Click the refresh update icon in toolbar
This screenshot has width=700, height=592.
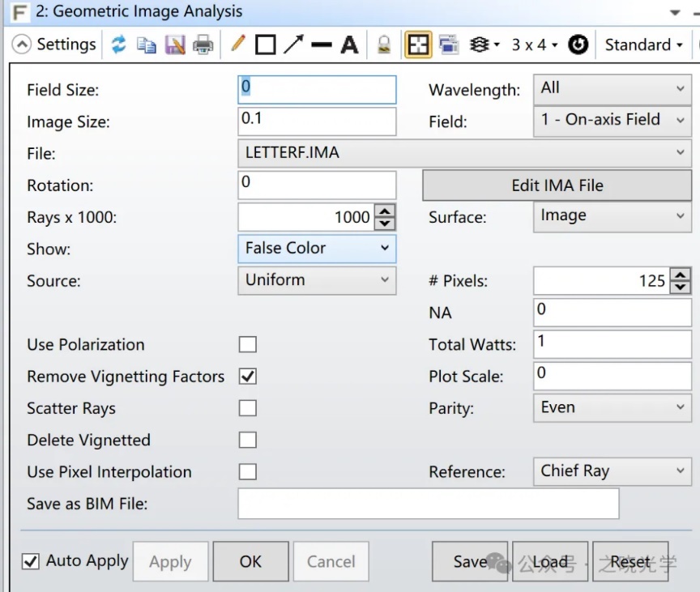pos(119,45)
